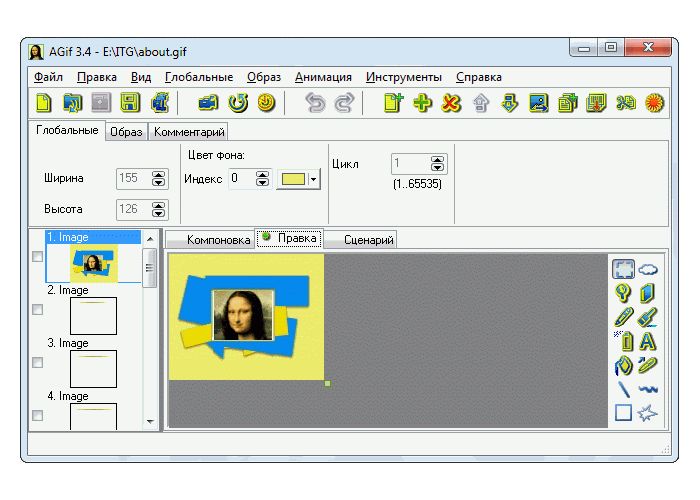Click the picture import icon
The width and height of the screenshot is (700, 500).
click(x=538, y=103)
